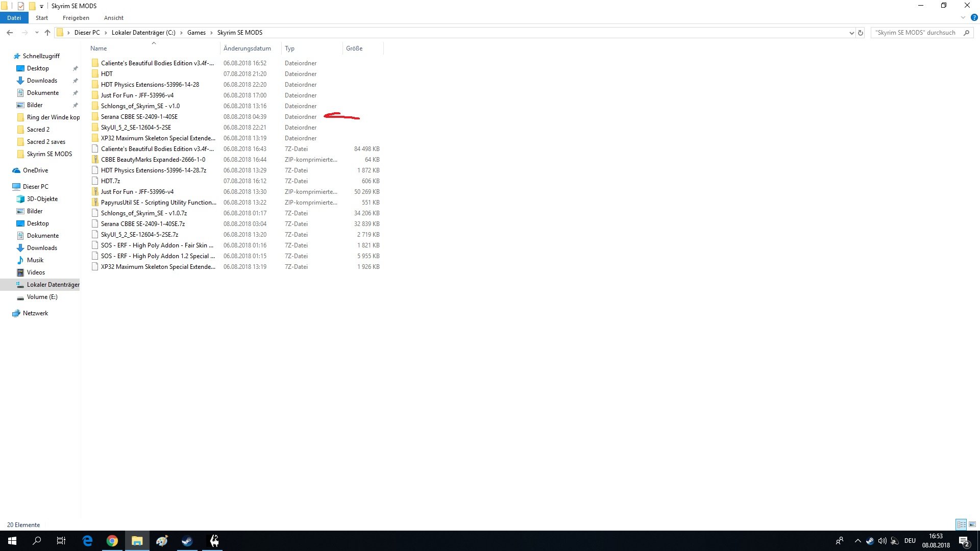Select HDT Physics Extensions-53996-14-28.7z file

(x=154, y=170)
